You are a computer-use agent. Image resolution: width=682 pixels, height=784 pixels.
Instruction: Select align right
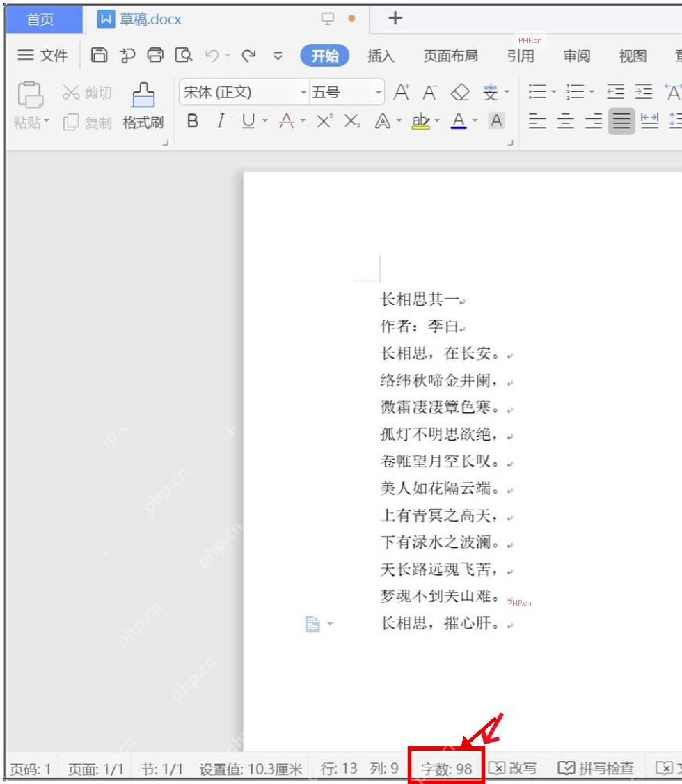594,120
